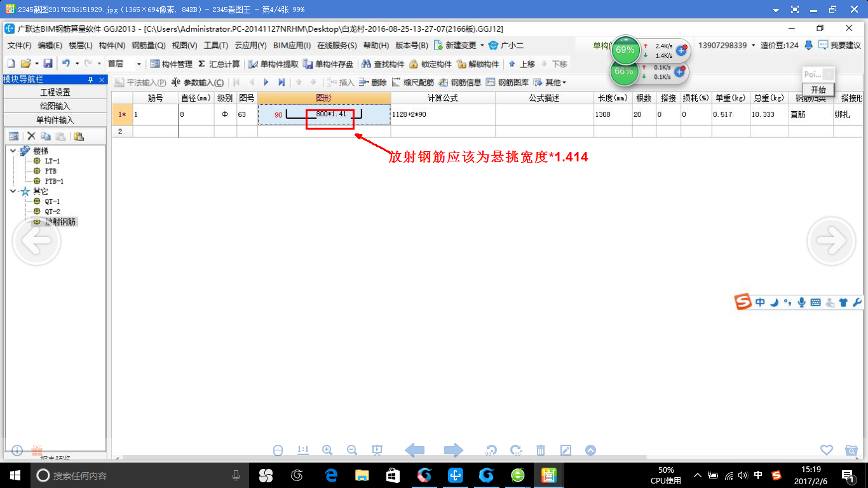Open the open-file dropdown arrow
The height and width of the screenshot is (488, 868).
coord(36,64)
